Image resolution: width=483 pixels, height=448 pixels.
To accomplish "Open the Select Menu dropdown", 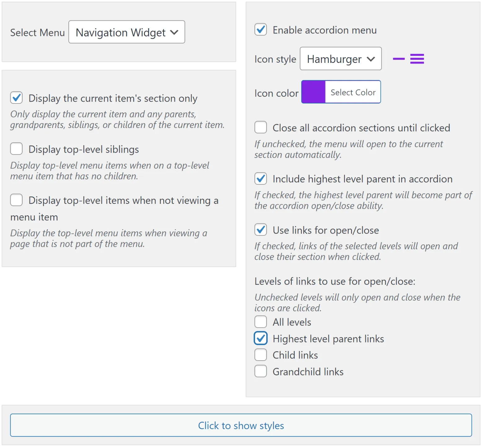I will [127, 32].
